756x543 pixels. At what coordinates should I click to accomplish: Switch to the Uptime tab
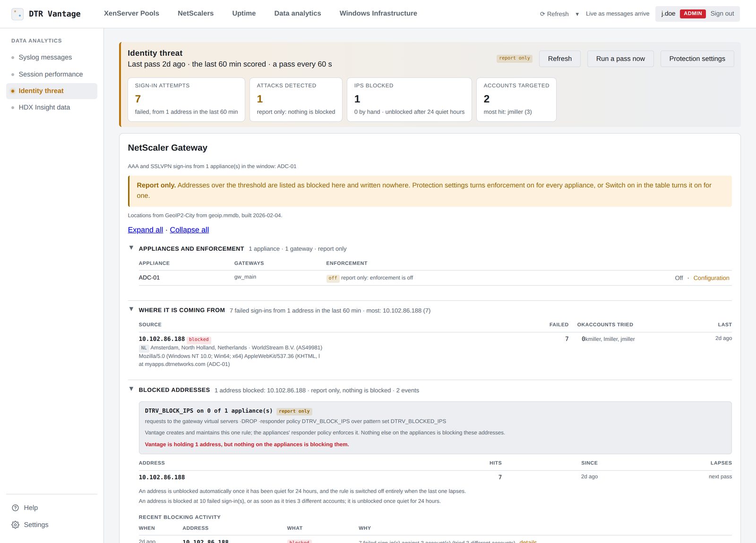(x=244, y=13)
